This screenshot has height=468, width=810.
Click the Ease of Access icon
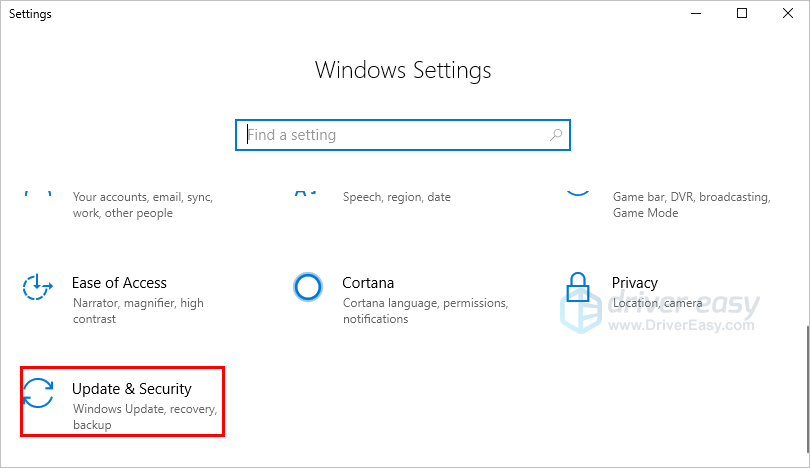tap(38, 288)
